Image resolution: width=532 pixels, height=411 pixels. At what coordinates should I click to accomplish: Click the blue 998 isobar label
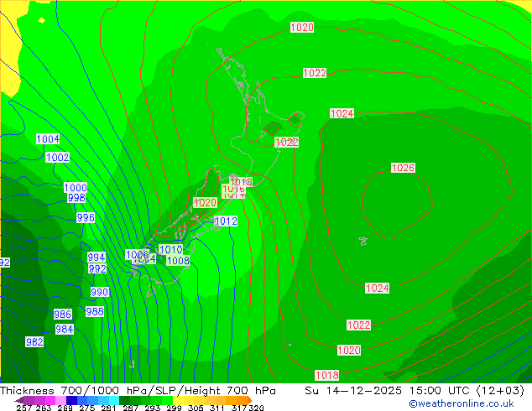point(76,198)
